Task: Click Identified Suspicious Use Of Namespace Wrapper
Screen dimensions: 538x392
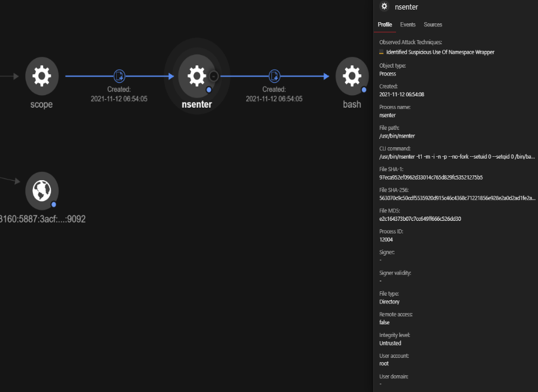Action: click(x=440, y=52)
